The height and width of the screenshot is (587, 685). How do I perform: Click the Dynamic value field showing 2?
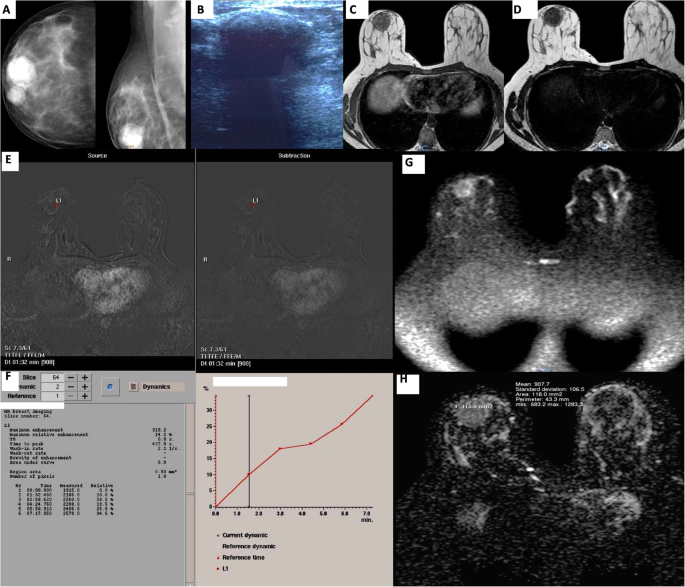point(52,387)
